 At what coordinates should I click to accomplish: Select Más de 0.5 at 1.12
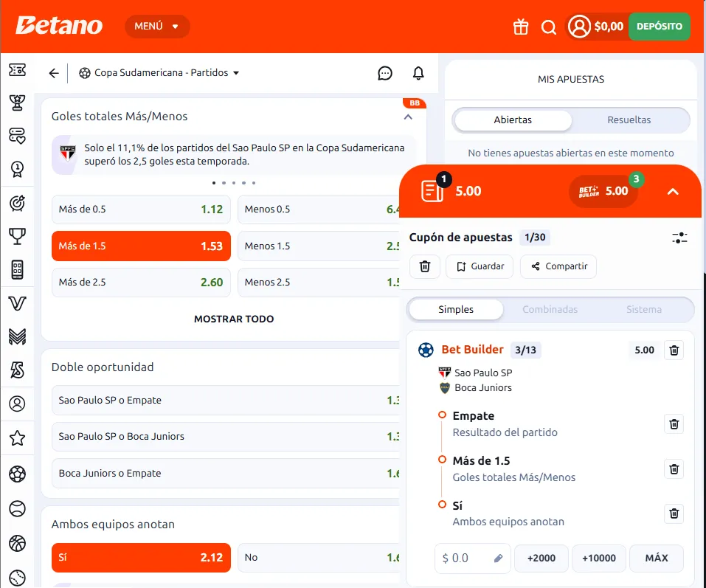pos(141,210)
